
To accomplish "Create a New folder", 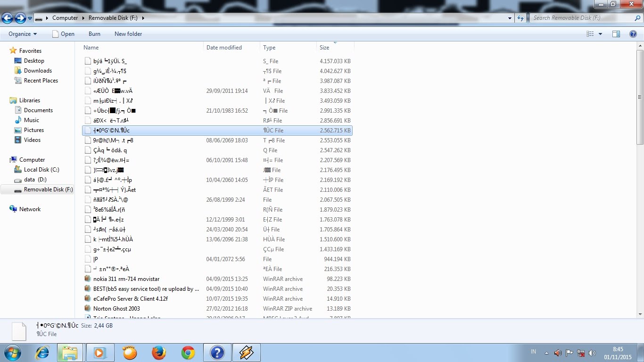I will coord(128,34).
